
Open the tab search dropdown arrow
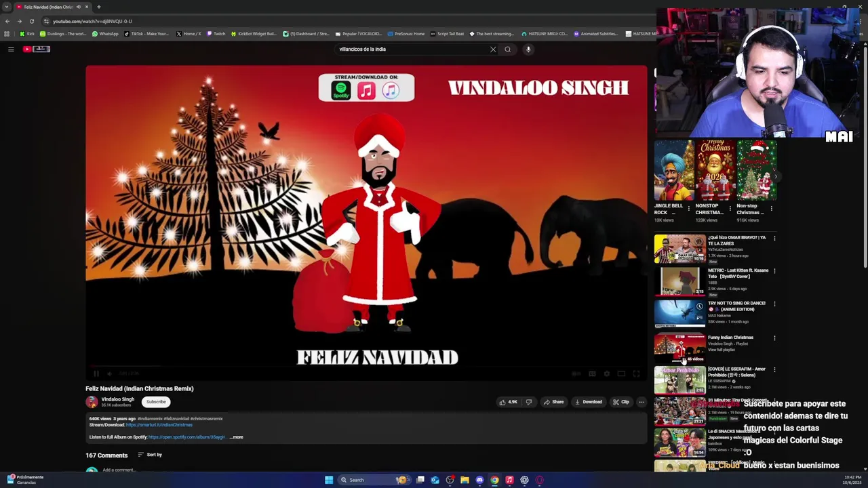(7, 7)
